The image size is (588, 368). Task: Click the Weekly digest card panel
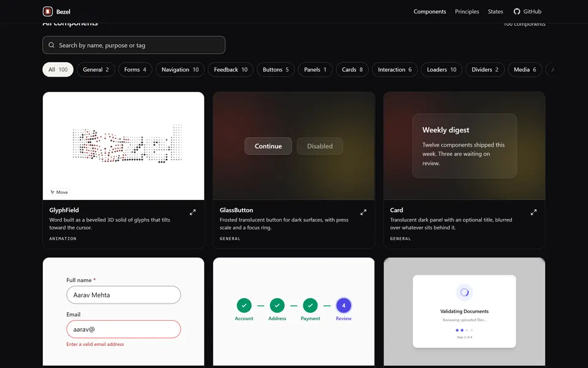(464, 146)
